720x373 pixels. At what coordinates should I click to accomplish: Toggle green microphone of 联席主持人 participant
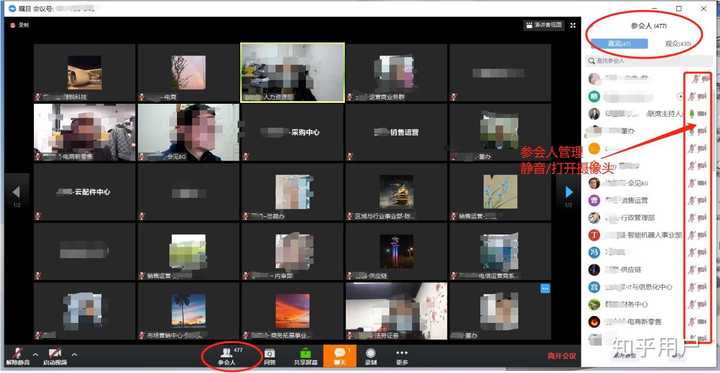(691, 113)
